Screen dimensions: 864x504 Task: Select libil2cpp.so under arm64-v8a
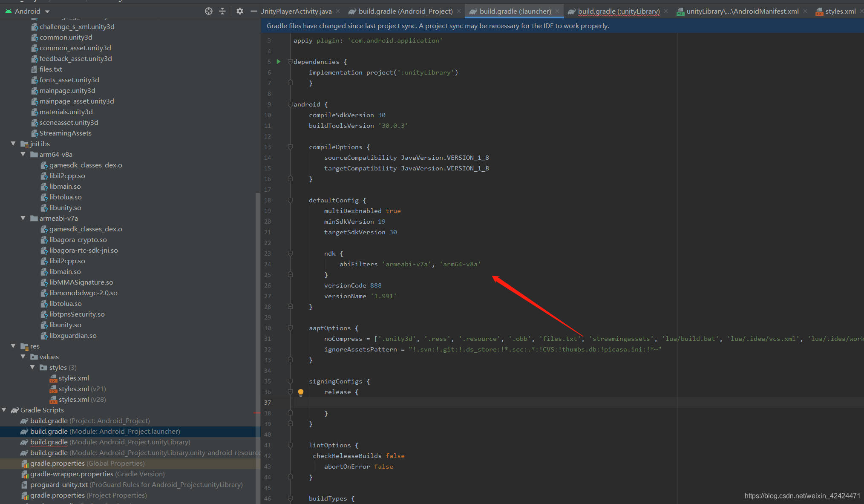(67, 176)
